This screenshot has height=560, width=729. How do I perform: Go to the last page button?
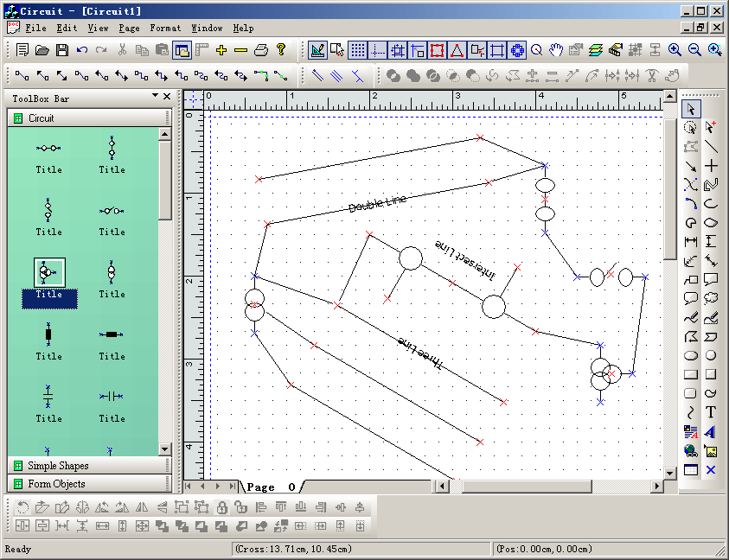[232, 487]
